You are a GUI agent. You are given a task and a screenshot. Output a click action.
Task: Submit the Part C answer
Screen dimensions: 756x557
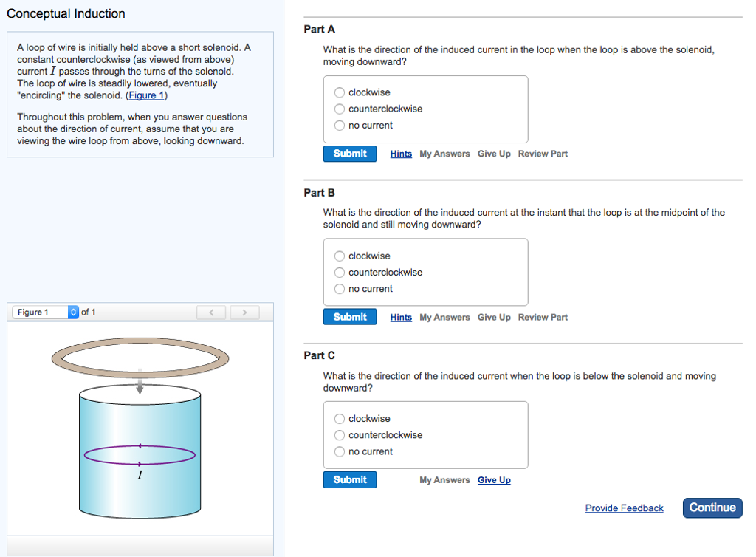coord(350,480)
